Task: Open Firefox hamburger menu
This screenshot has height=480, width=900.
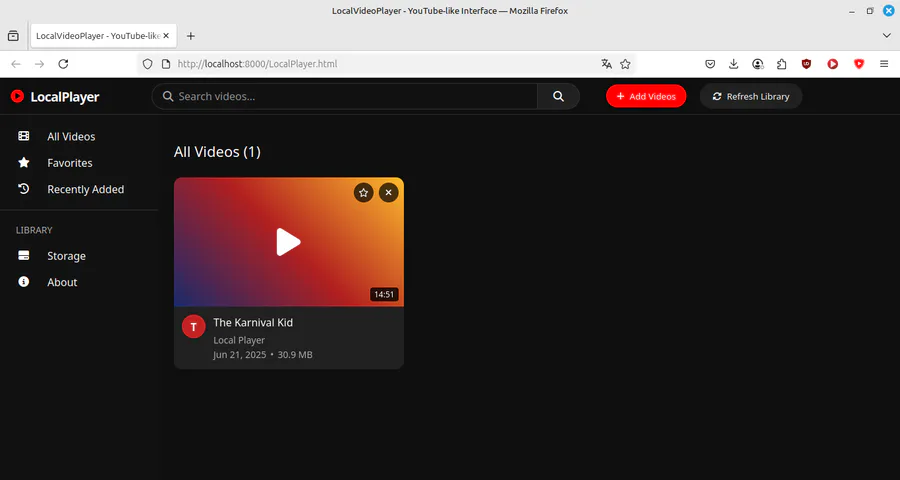Action: pyautogui.click(x=884, y=64)
